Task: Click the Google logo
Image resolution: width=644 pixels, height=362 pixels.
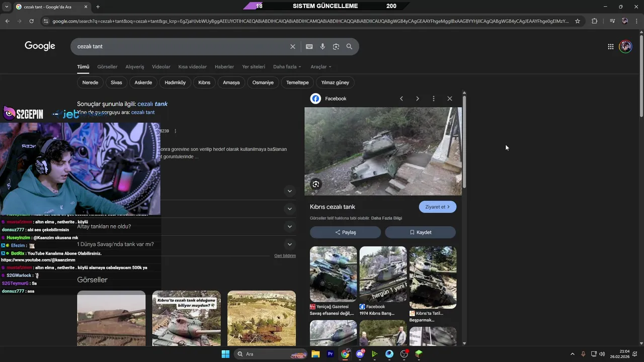Action: coord(40,46)
